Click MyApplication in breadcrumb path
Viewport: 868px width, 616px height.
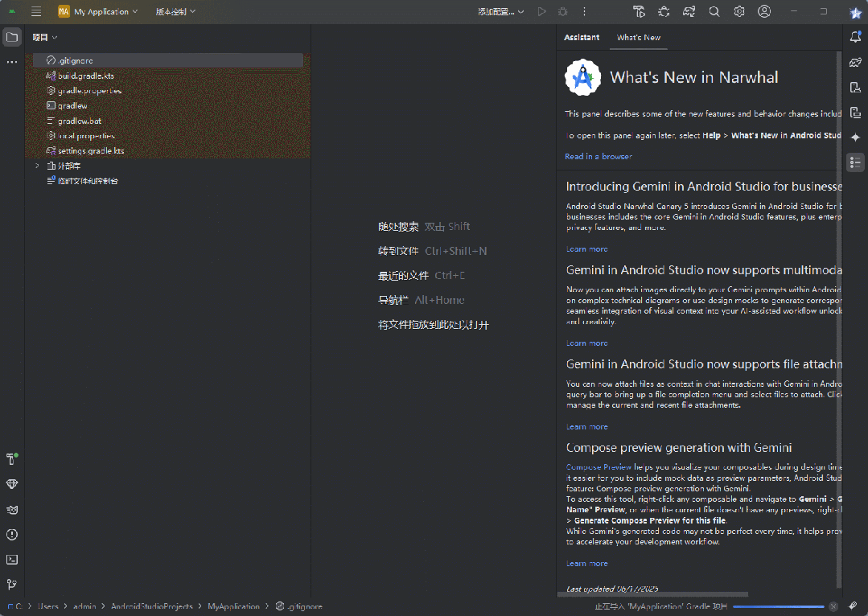point(233,606)
